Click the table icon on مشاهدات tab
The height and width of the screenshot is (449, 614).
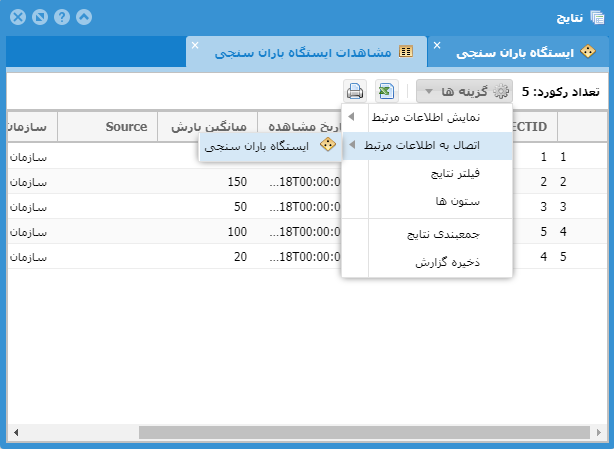pyautogui.click(x=406, y=52)
